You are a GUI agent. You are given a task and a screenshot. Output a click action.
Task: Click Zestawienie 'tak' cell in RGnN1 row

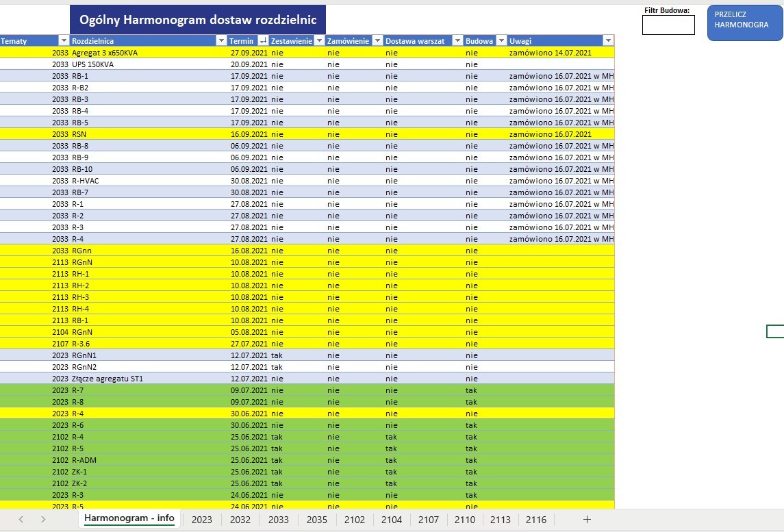click(x=297, y=355)
